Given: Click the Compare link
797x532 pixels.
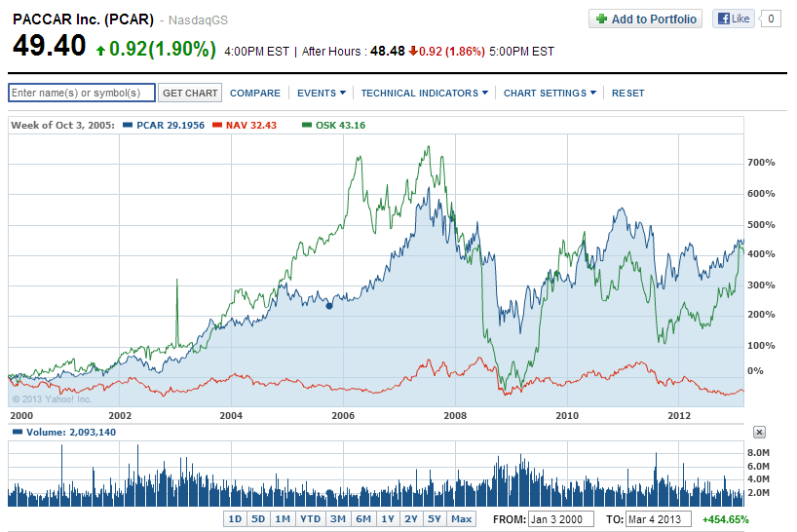Looking at the screenshot, I should tap(254, 93).
